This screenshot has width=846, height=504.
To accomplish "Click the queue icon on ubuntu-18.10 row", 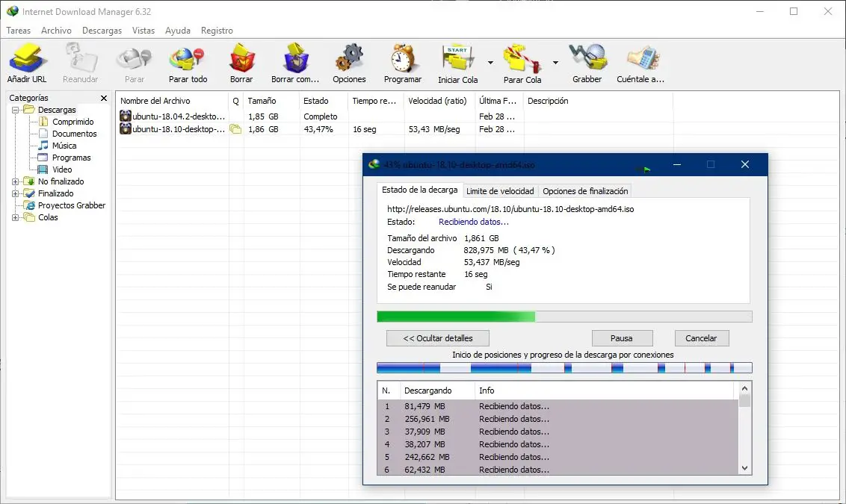I will [x=235, y=129].
